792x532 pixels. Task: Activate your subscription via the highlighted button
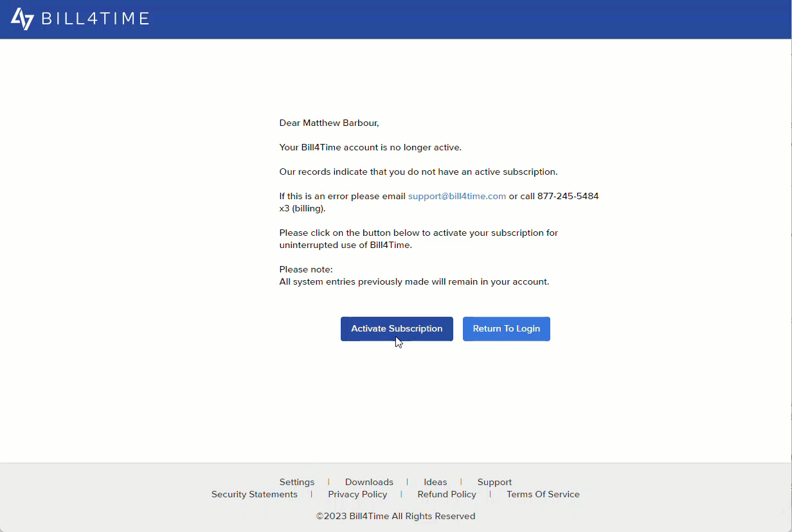pos(397,328)
